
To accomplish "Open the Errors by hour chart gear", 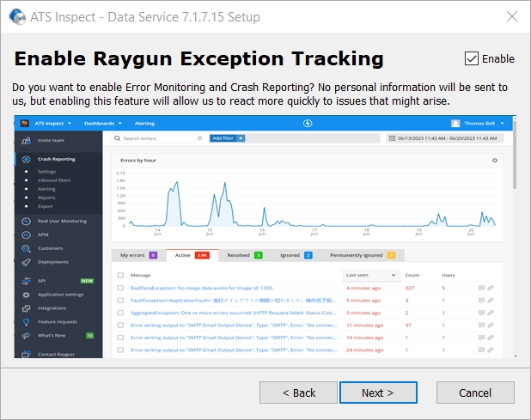I will pos(495,161).
